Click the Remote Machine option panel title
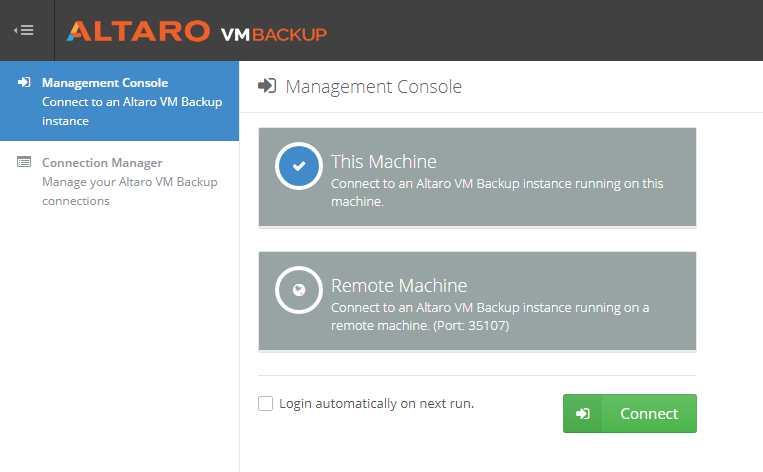 point(399,286)
